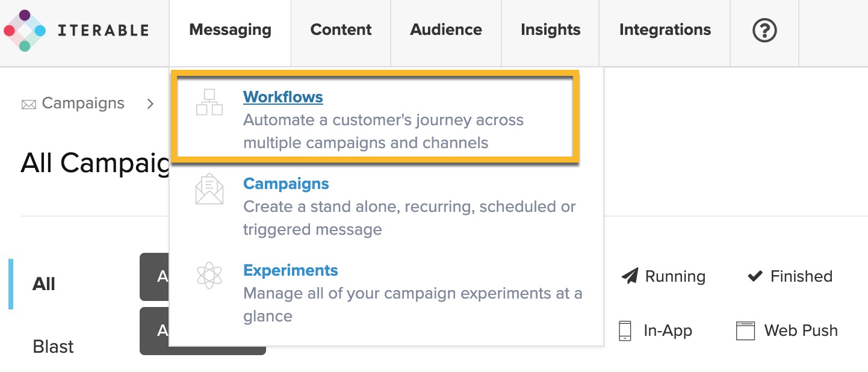Image resolution: width=868 pixels, height=372 pixels.
Task: Click the breadcrumb envelope icon
Action: tap(28, 104)
